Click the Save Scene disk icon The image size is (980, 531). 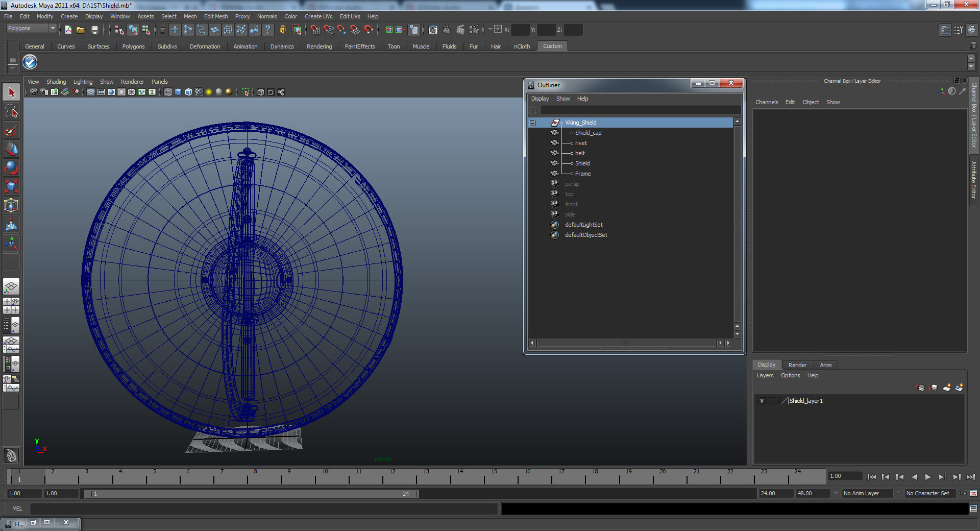coord(94,30)
